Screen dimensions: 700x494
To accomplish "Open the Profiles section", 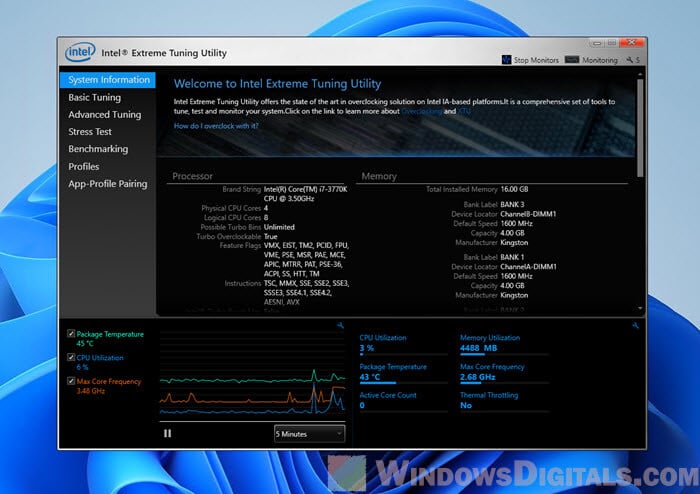I will click(x=84, y=166).
